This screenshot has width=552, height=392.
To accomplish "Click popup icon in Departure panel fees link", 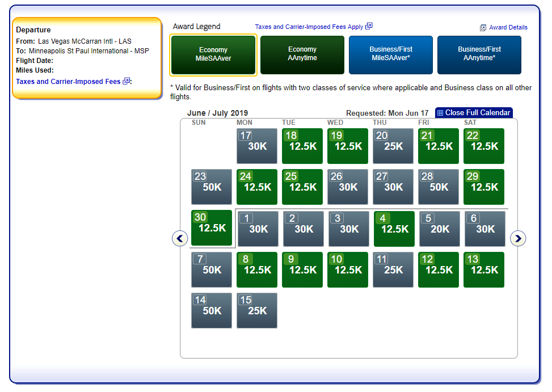I will [x=126, y=81].
